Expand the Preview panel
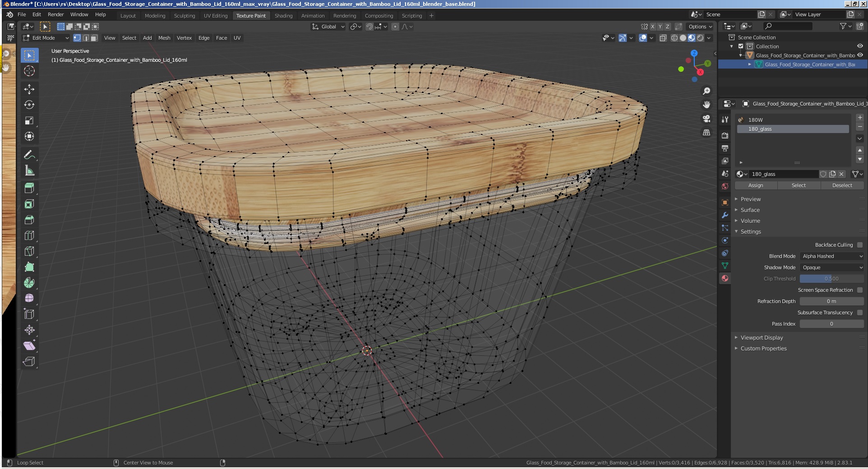Image resolution: width=868 pixels, height=469 pixels. (750, 199)
